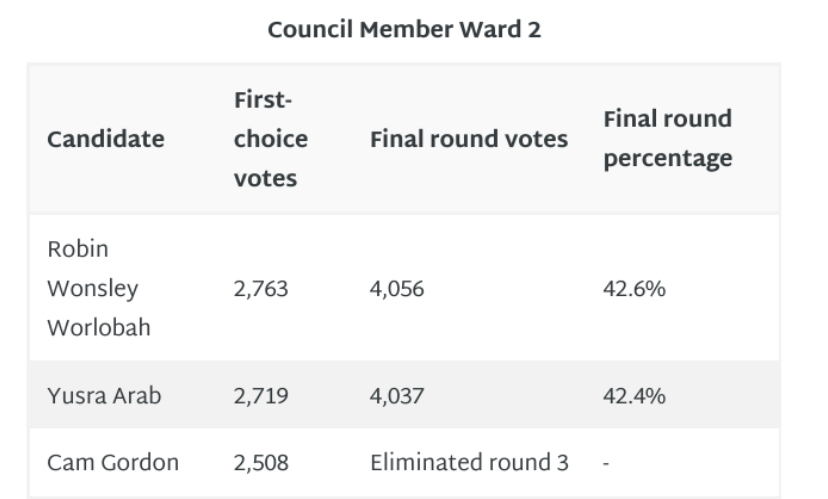
Task: Click the 2,763 first-choice votes cell
Action: [261, 289]
